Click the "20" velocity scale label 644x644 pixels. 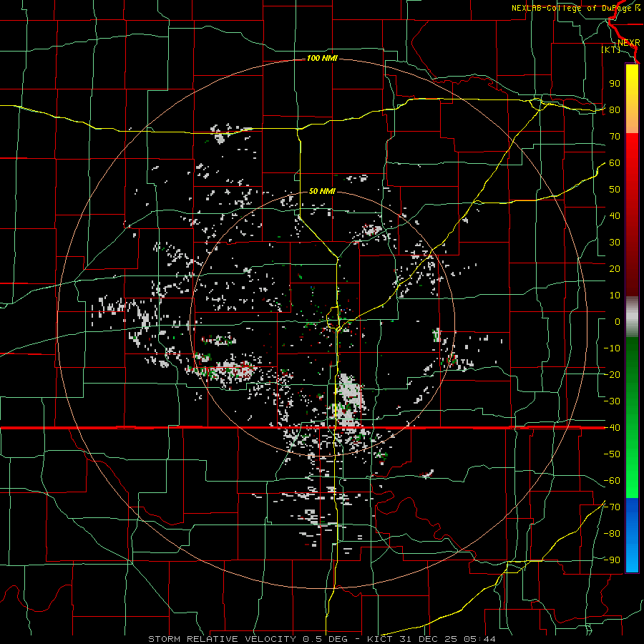(615, 269)
